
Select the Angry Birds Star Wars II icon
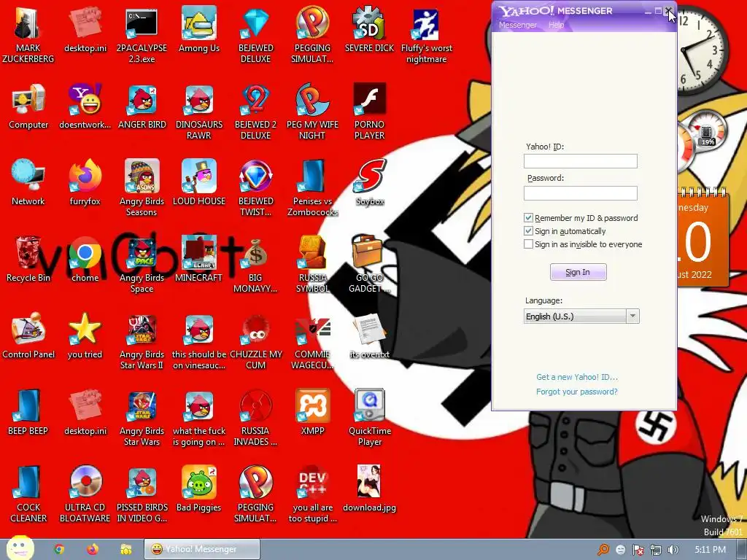point(142,342)
